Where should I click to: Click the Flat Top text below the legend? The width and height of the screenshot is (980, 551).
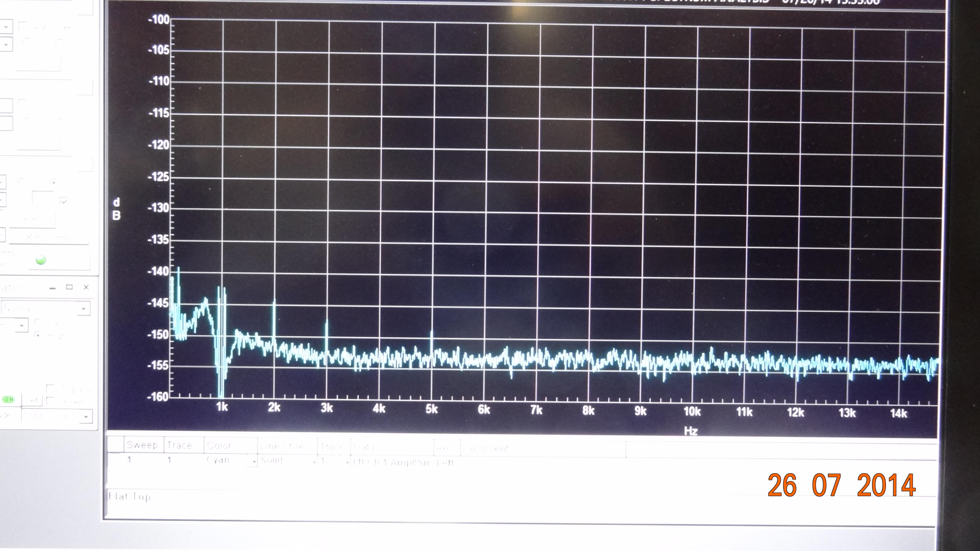(x=129, y=497)
